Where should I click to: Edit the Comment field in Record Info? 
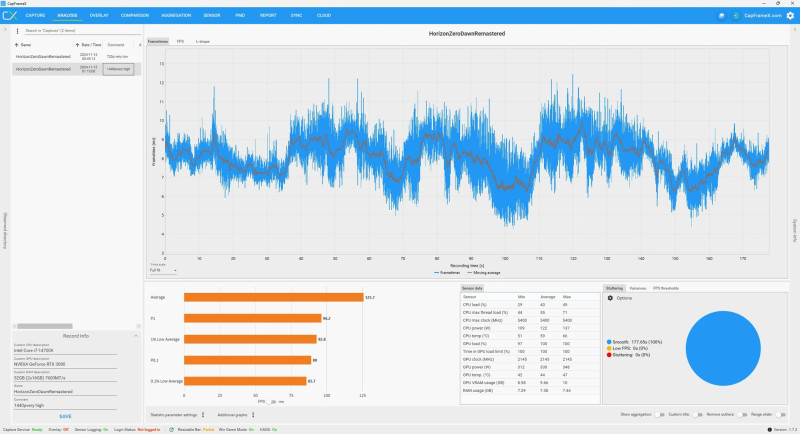point(65,405)
